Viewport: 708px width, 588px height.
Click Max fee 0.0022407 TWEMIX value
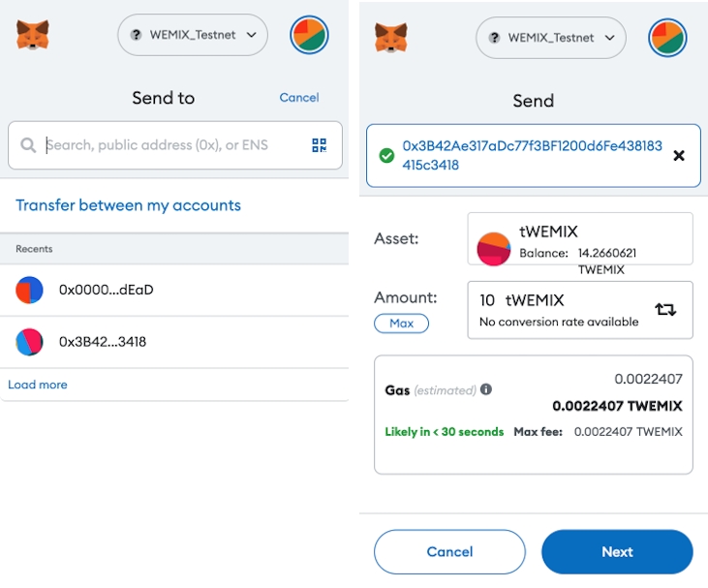click(x=628, y=432)
